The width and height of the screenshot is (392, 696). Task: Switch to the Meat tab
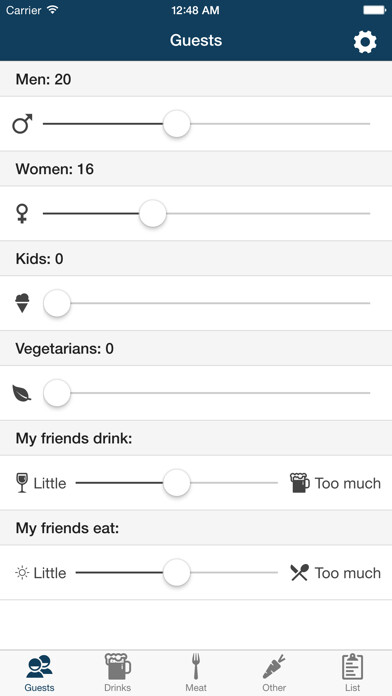pyautogui.click(x=196, y=673)
